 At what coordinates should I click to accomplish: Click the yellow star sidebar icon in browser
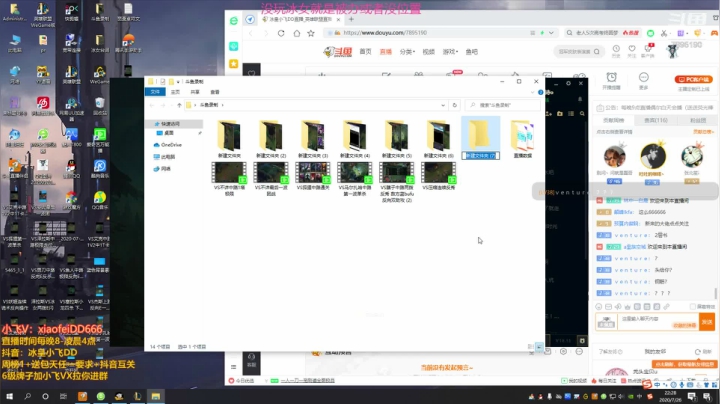(x=234, y=63)
